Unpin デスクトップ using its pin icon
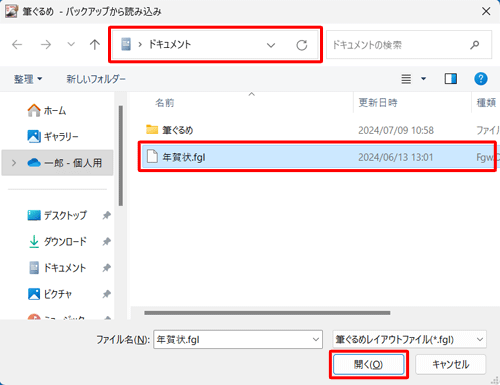Image resolution: width=500 pixels, height=385 pixels. click(x=106, y=215)
